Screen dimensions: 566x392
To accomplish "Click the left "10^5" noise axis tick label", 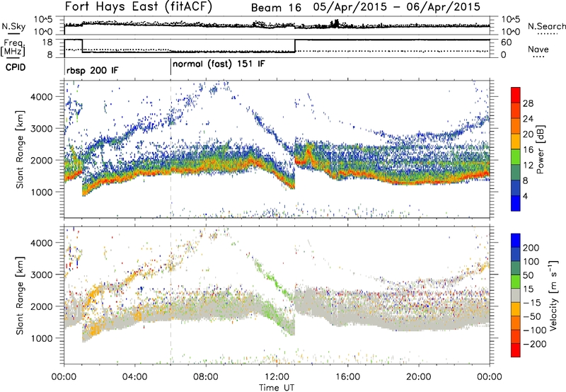I will tap(43, 20).
